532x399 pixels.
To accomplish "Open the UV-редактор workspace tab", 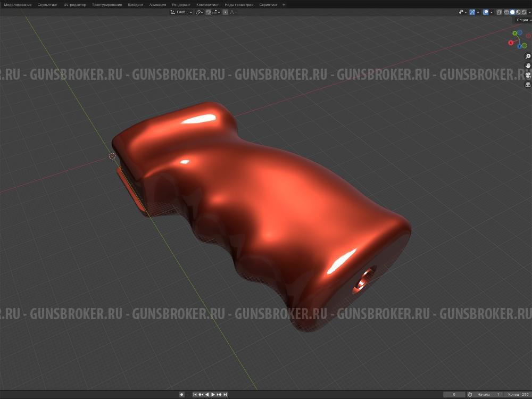I will (74, 5).
